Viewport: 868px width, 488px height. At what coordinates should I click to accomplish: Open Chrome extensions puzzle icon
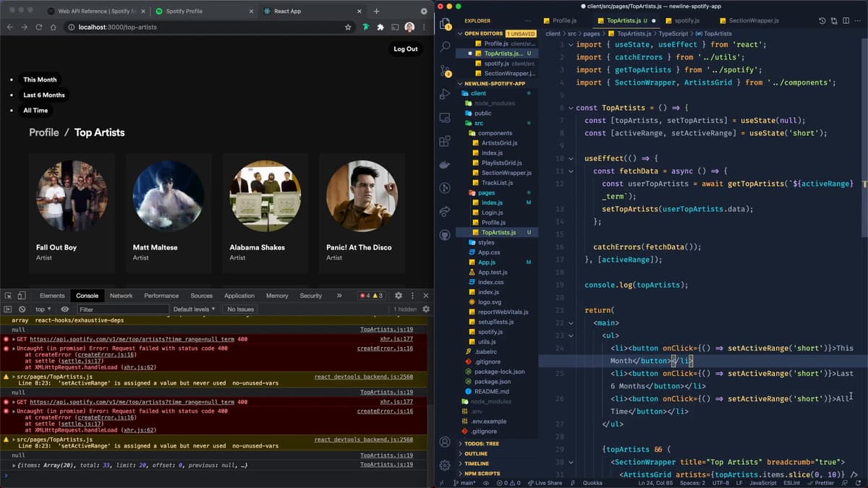pyautogui.click(x=380, y=27)
